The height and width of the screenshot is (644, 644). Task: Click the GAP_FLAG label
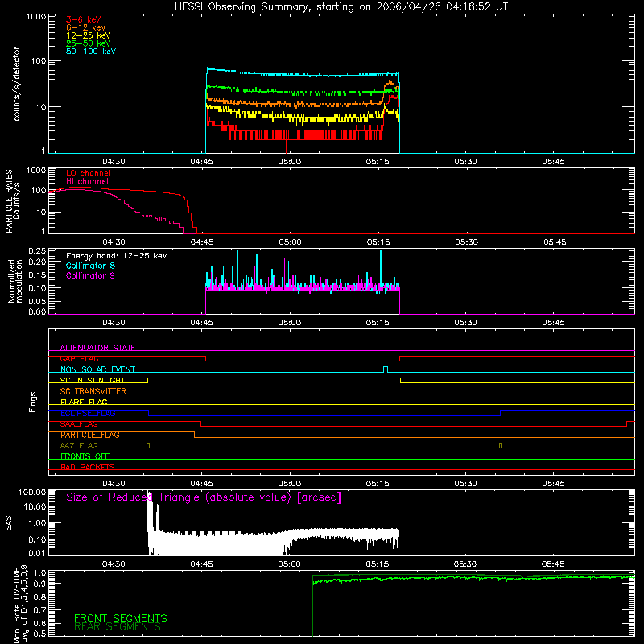point(79,358)
